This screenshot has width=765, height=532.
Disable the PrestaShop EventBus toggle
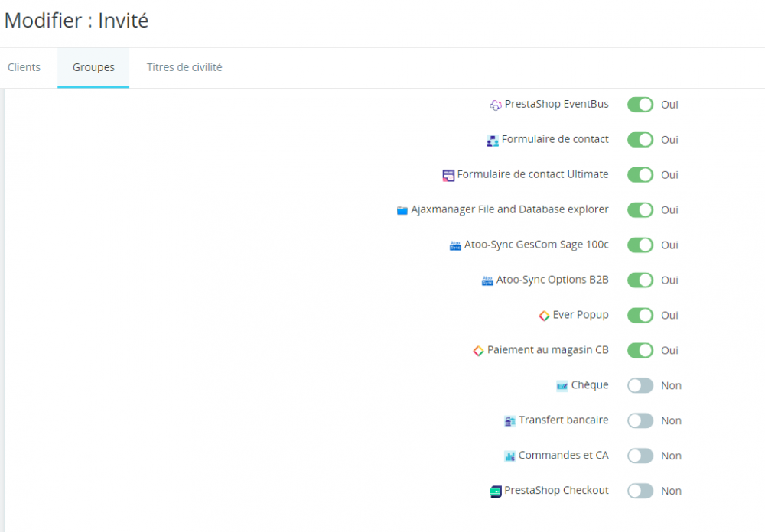coord(640,104)
